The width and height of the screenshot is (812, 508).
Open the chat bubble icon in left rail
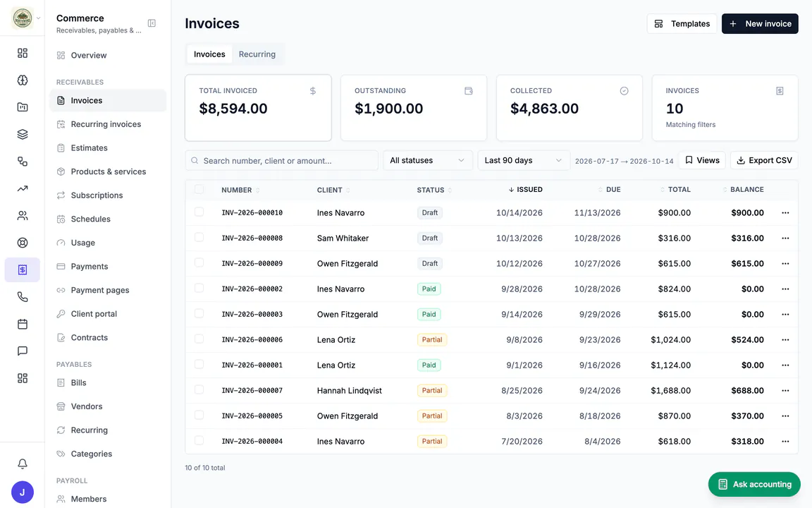point(23,351)
